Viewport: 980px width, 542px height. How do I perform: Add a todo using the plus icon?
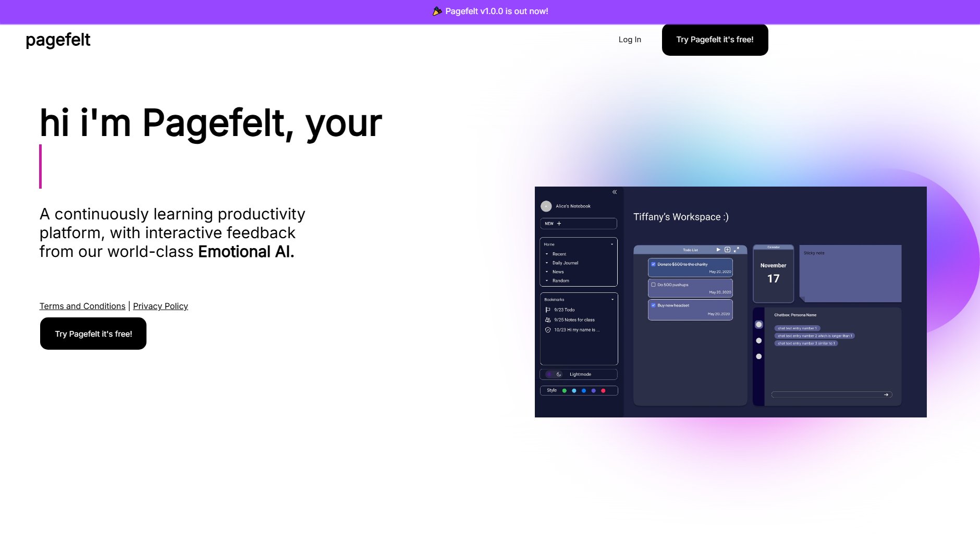(728, 250)
